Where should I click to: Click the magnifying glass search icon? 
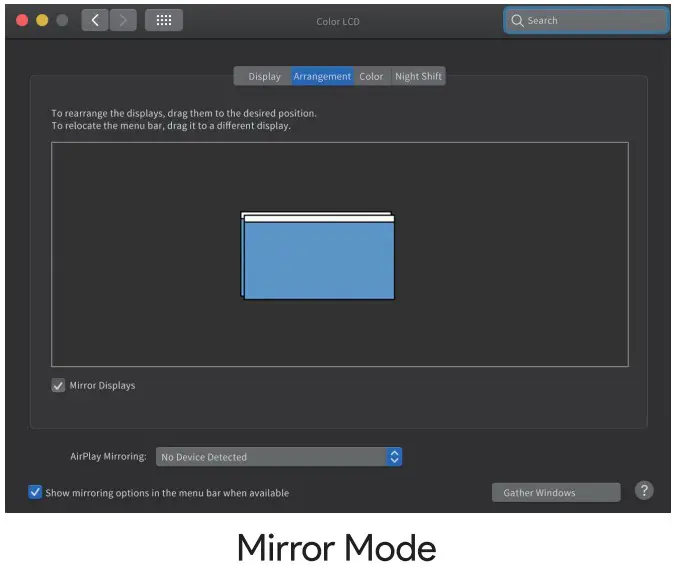click(x=517, y=21)
